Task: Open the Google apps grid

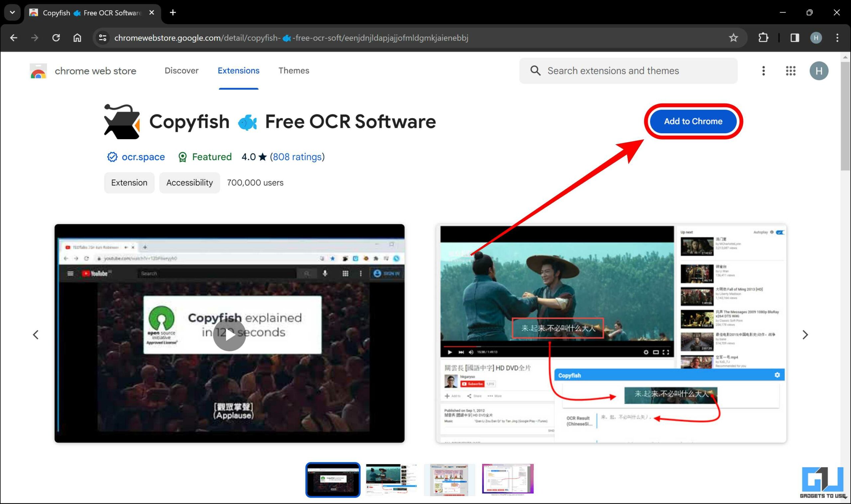Action: pos(790,71)
